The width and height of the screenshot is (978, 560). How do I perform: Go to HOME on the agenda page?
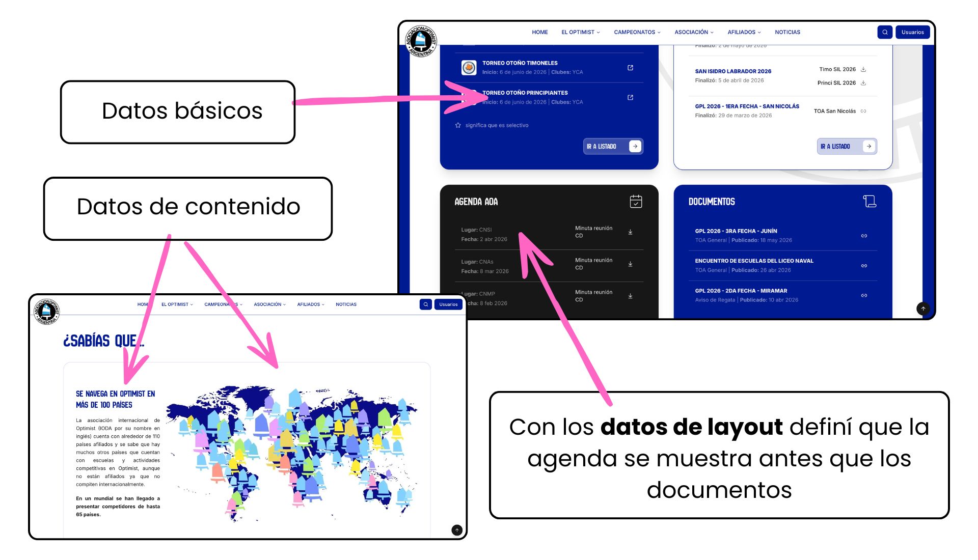tap(540, 32)
